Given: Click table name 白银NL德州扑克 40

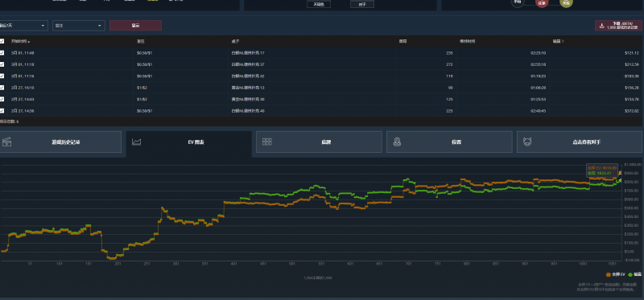Looking at the screenshot, I should pyautogui.click(x=248, y=110).
